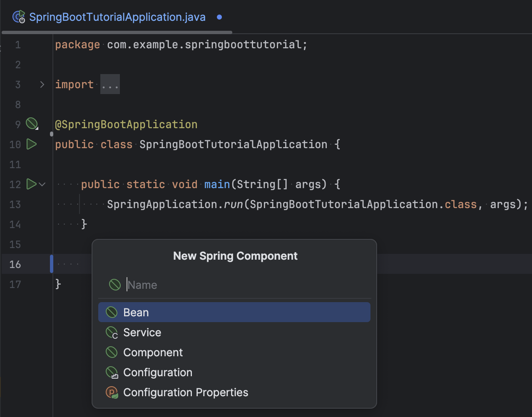The width and height of the screenshot is (532, 417).
Task: Select Bean from the New Spring Component list
Action: pos(136,313)
